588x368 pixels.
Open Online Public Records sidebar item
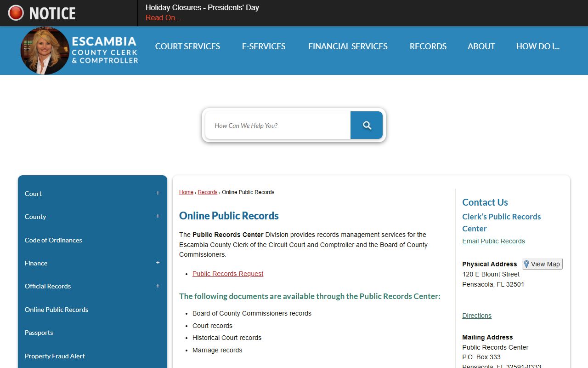tap(57, 310)
